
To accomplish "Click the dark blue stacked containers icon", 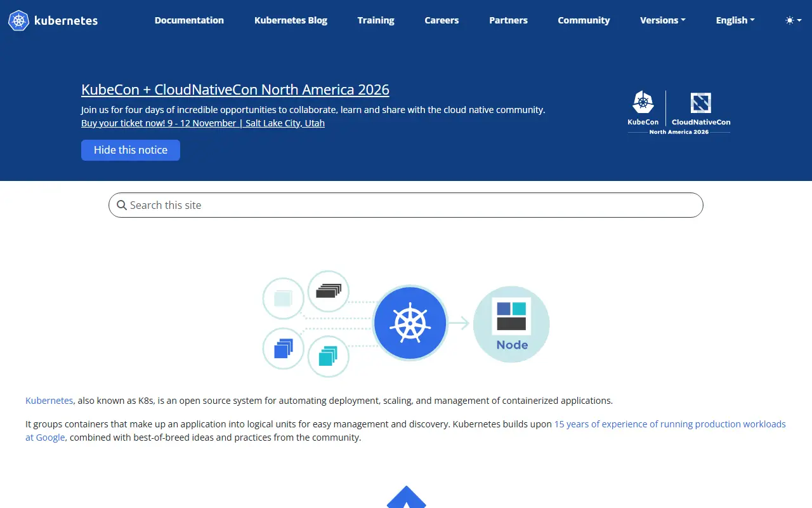I will [x=284, y=349].
